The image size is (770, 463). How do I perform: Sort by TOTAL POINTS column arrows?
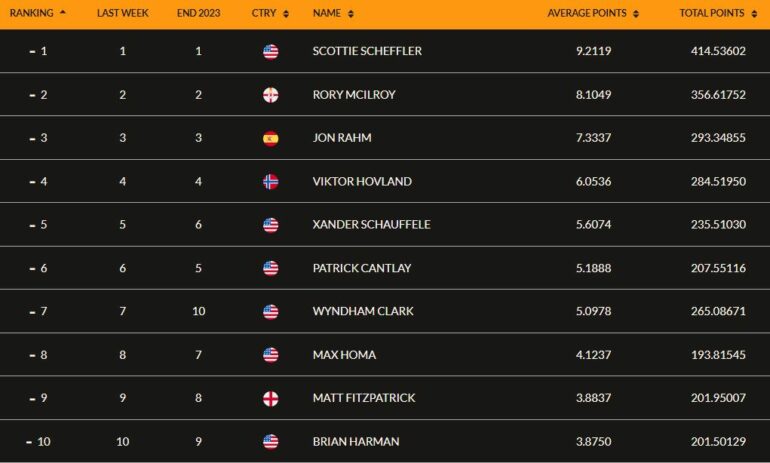(x=754, y=14)
